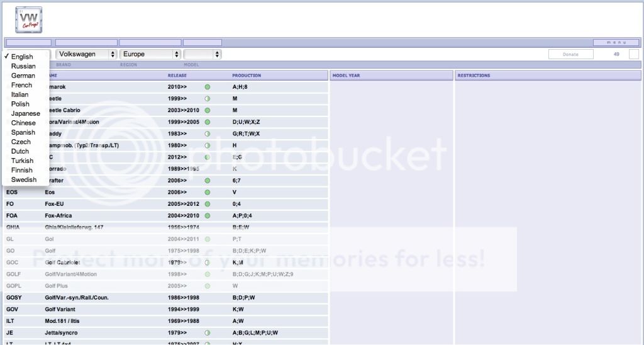Screen dimensions: 644x345
Task: Open the Volkswagen brand dropdown
Action: click(x=86, y=54)
